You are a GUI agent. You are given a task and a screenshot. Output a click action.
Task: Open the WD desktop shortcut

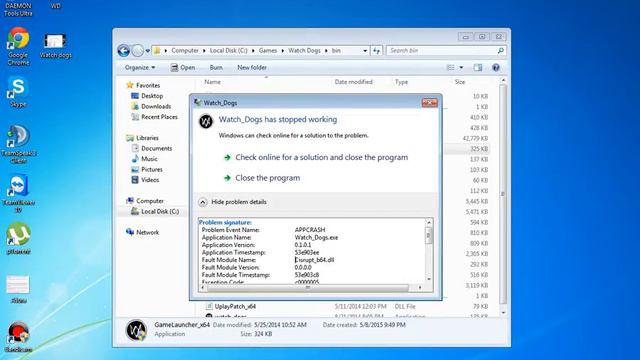56,6
